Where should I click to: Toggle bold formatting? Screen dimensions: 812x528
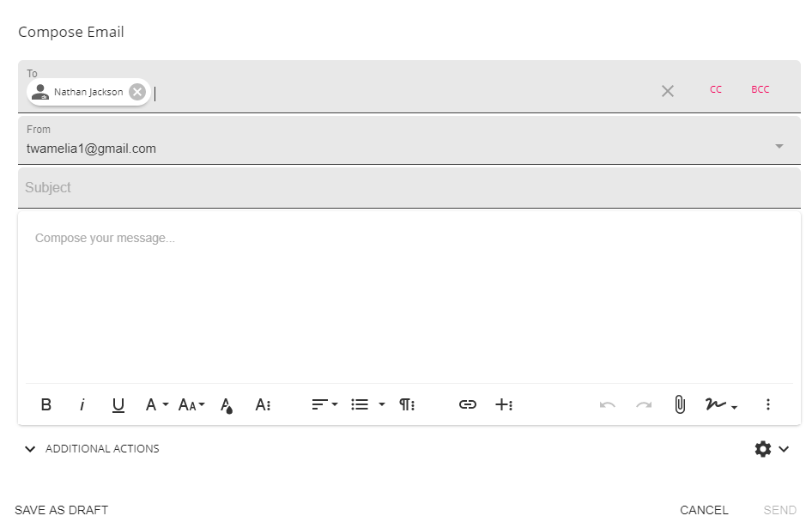click(x=46, y=404)
